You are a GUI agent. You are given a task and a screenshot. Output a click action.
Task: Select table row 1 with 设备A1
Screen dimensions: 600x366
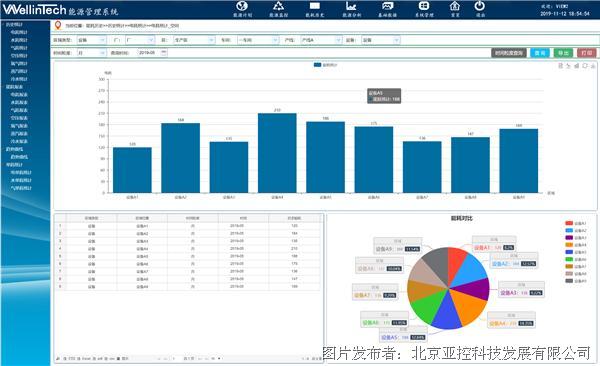point(188,226)
